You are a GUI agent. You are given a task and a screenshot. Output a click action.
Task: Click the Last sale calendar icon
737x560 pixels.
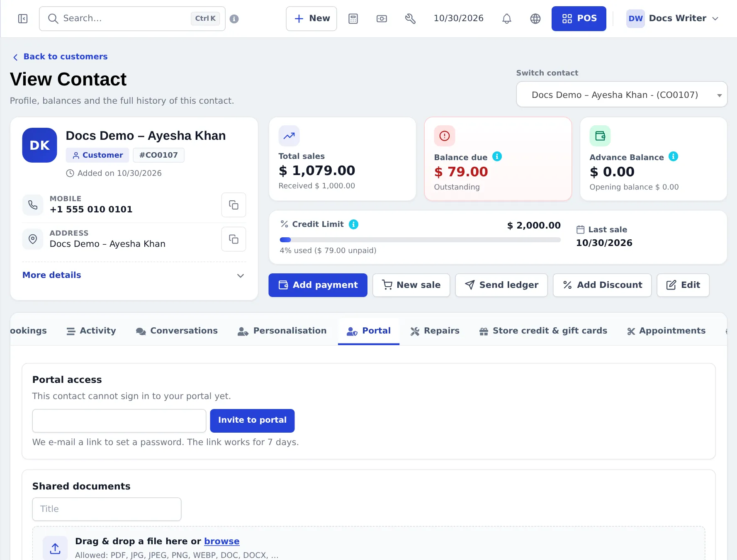tap(580, 230)
